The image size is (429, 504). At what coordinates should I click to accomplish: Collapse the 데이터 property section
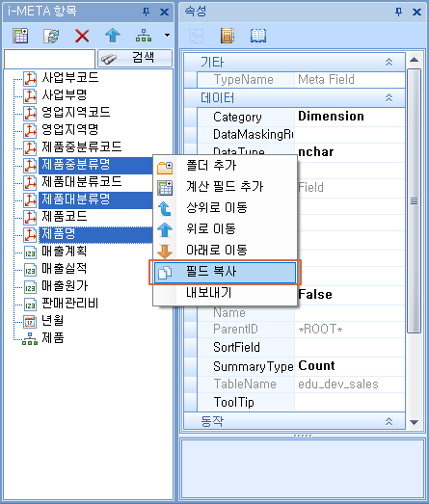pyautogui.click(x=389, y=97)
